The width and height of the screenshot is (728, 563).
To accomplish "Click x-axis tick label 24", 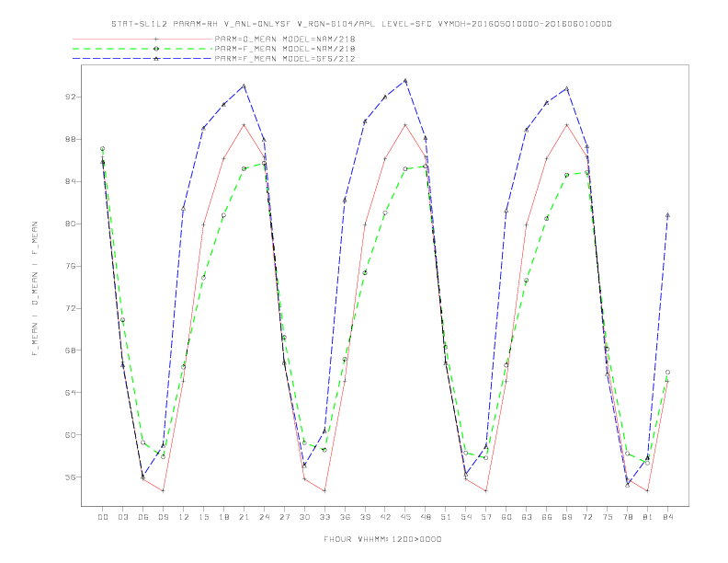I will [264, 517].
